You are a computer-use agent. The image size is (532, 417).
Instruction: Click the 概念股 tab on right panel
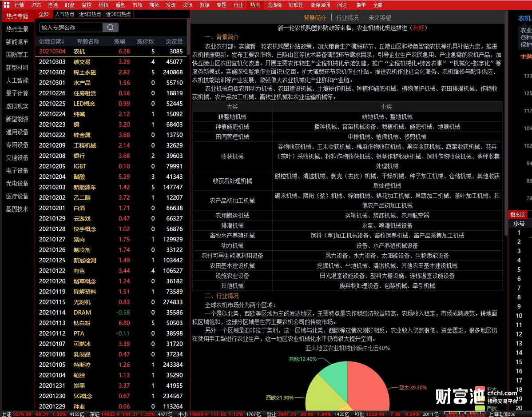(517, 215)
